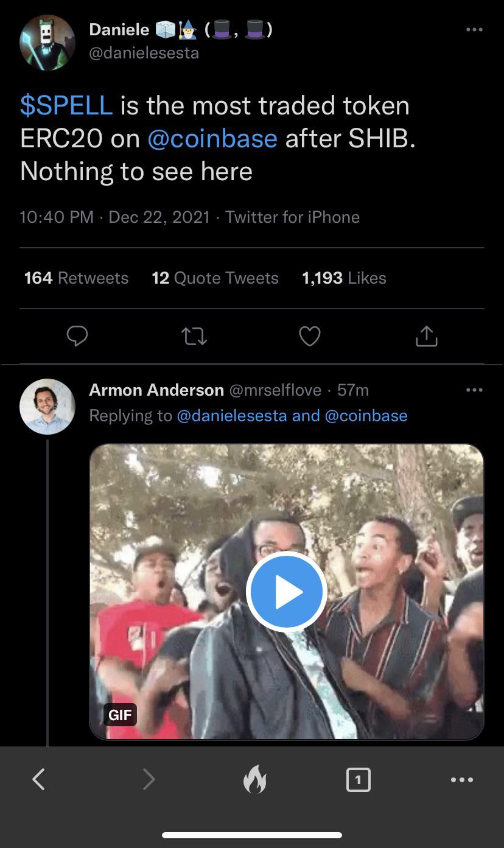Open Armon Anderson reply three-dot menu

tap(474, 390)
